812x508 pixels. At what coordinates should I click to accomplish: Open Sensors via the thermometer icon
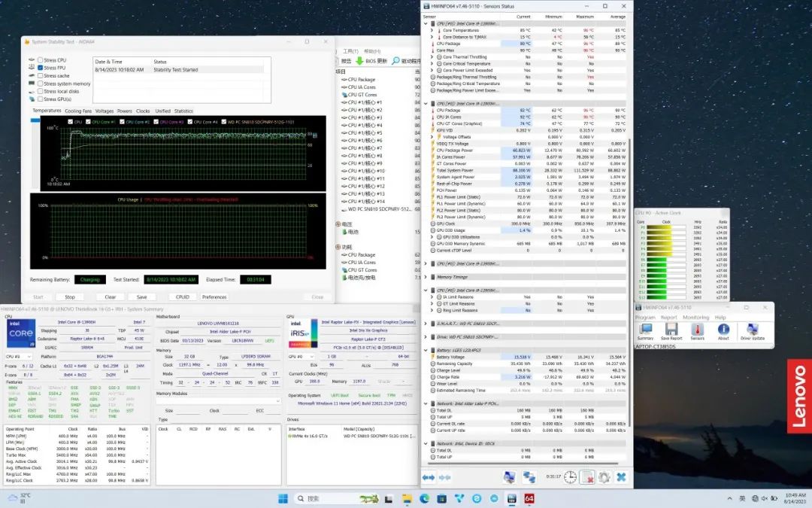[x=697, y=330]
